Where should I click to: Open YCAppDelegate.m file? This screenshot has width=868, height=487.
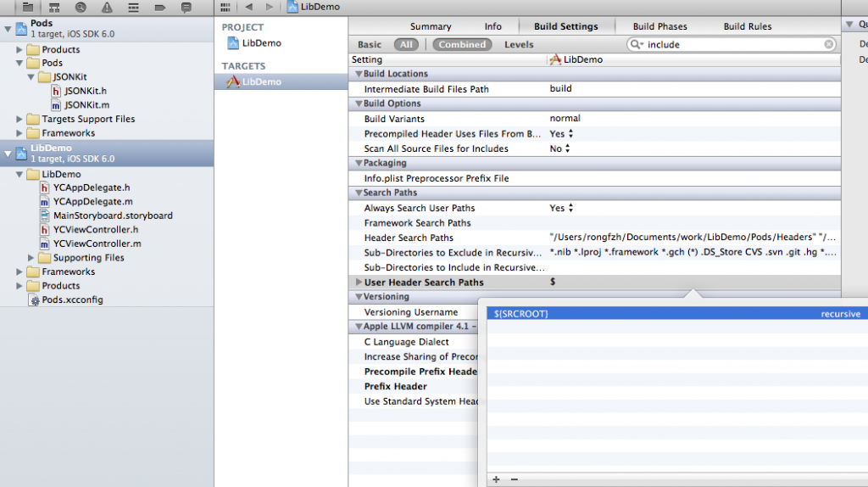[92, 202]
